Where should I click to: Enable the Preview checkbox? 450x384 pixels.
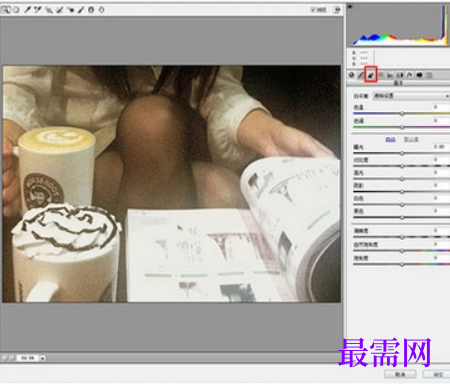pos(313,10)
